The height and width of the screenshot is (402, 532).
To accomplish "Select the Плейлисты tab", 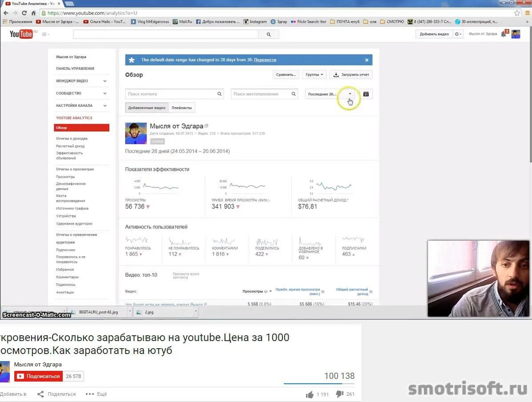I will (181, 108).
